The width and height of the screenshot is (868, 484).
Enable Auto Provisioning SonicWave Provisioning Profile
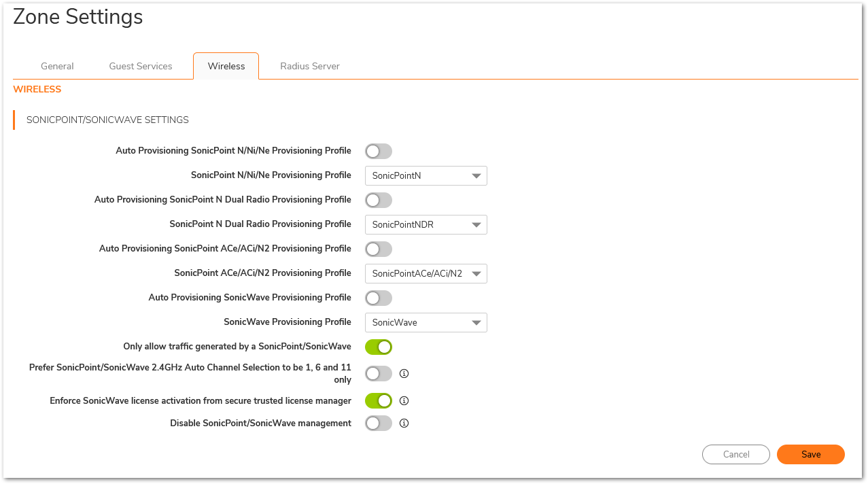click(379, 298)
